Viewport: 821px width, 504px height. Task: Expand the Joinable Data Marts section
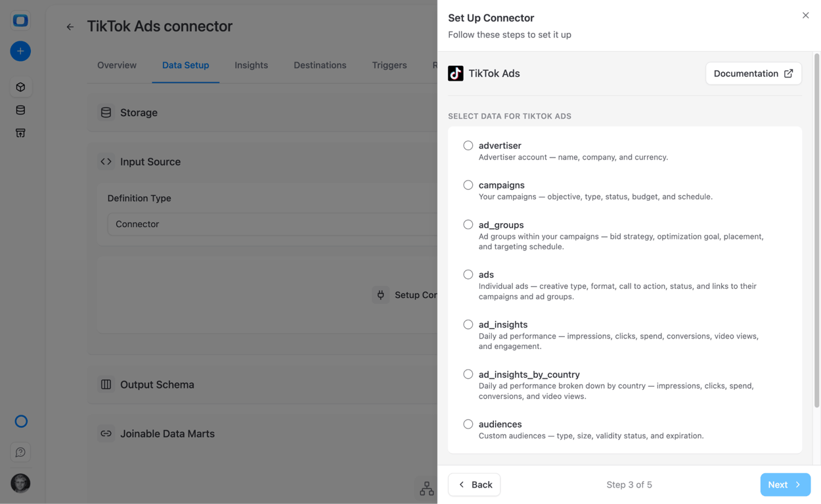pos(263,434)
